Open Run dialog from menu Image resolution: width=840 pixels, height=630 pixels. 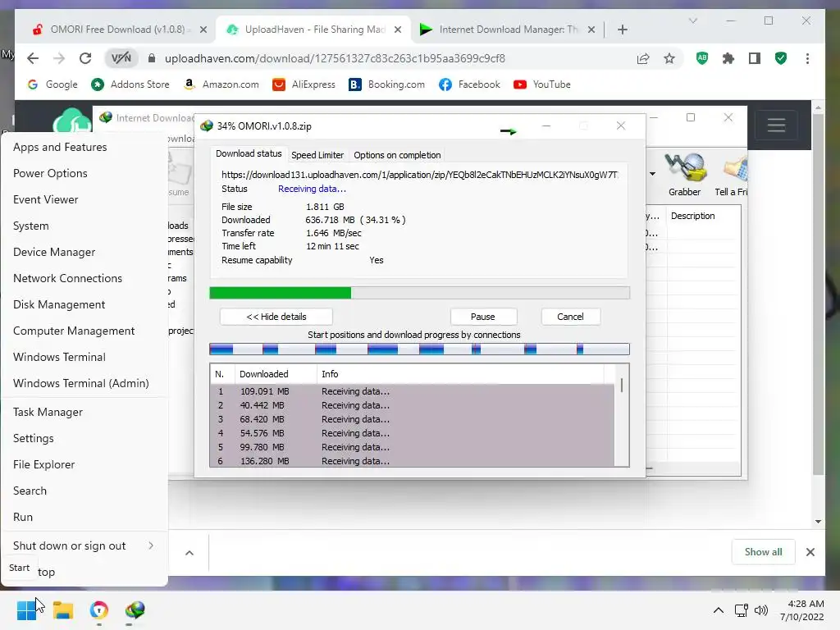point(22,517)
